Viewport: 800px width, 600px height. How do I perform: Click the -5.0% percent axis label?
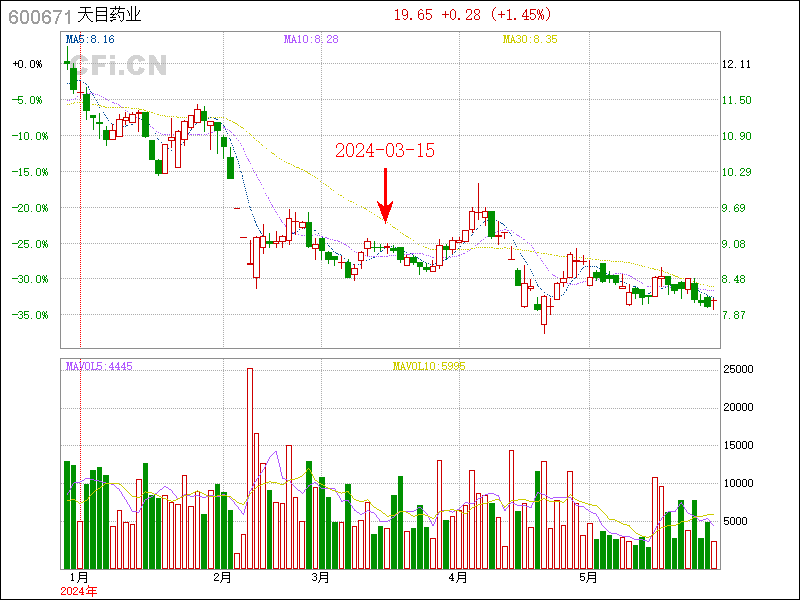[x=28, y=100]
